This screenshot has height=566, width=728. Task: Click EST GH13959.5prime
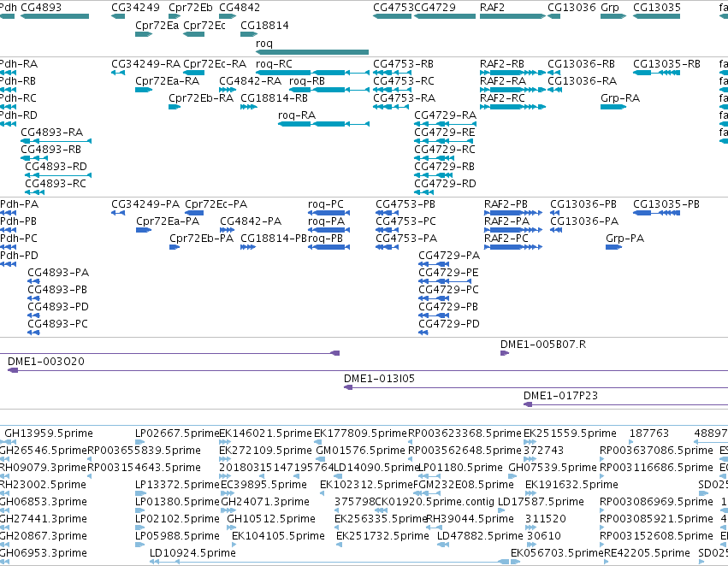point(49,433)
